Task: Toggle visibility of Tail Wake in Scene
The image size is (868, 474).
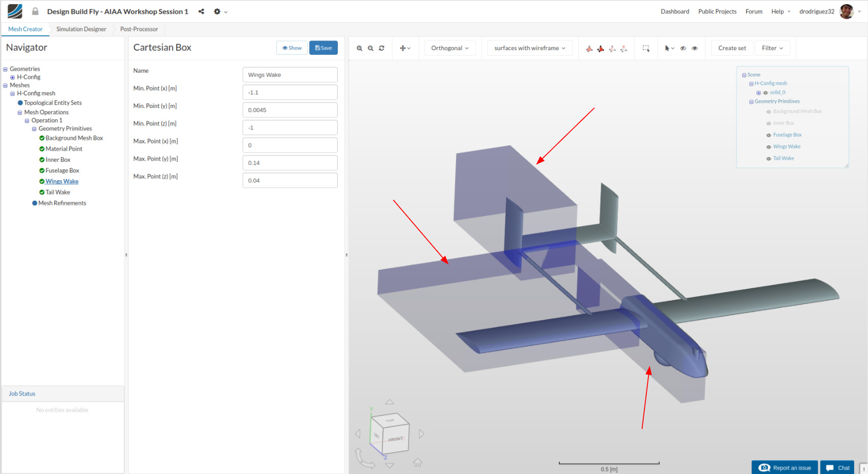Action: pos(769,159)
